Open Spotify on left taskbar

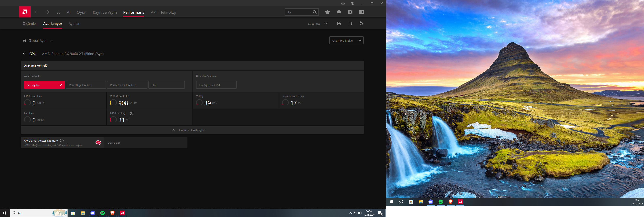point(102,213)
